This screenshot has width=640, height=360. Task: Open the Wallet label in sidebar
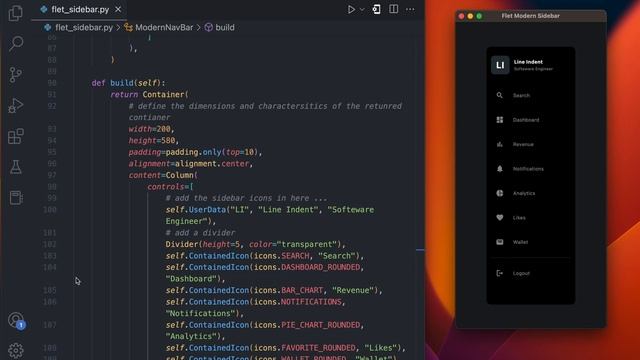click(x=520, y=242)
